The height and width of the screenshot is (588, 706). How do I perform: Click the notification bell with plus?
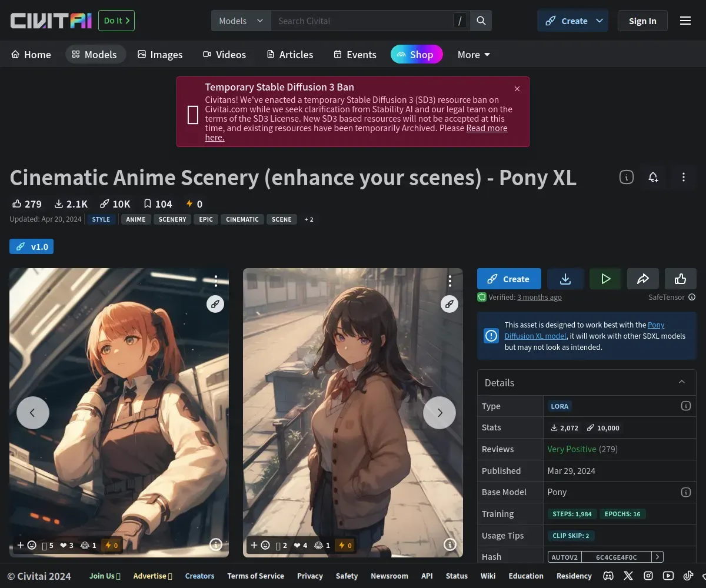[653, 177]
